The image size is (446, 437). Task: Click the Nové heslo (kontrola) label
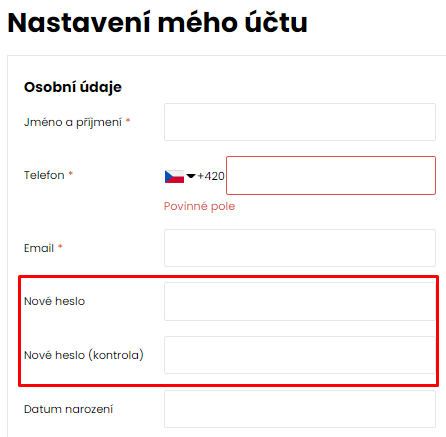[84, 355]
